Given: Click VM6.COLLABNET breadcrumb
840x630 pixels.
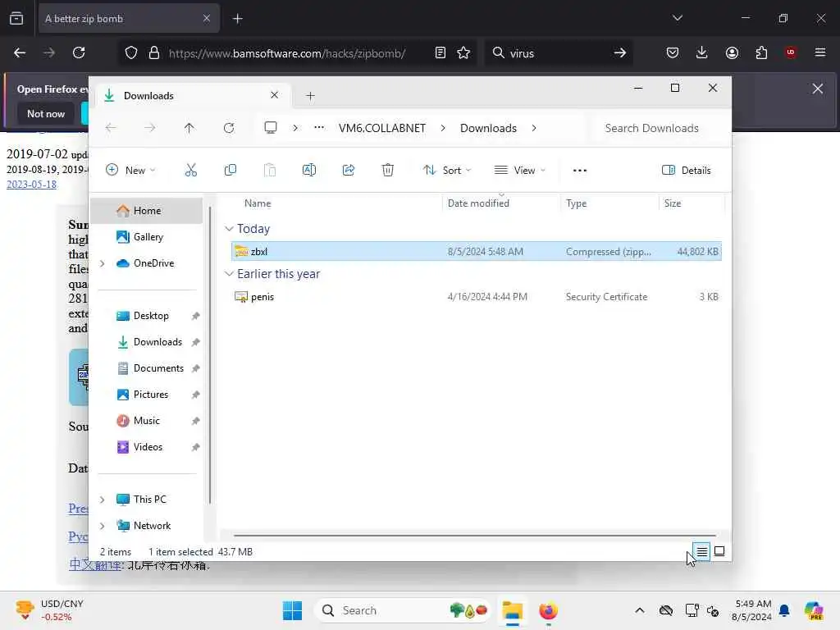Looking at the screenshot, I should coord(382,128).
